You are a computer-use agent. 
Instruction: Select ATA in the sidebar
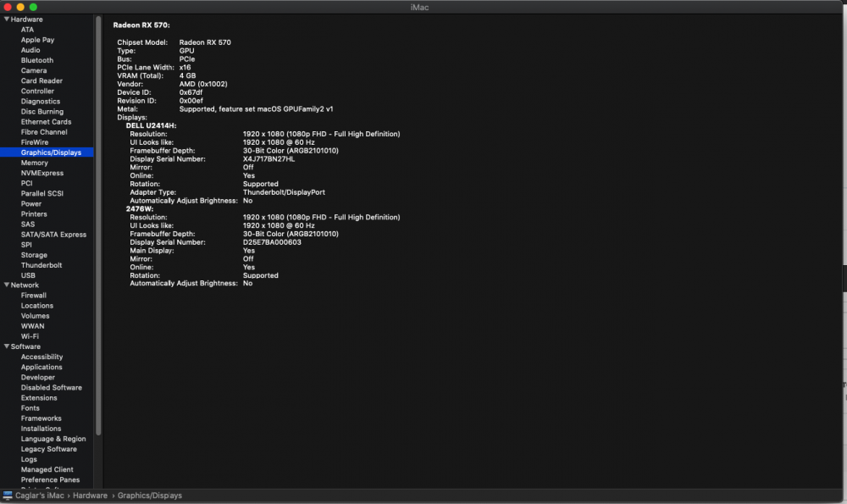[27, 30]
